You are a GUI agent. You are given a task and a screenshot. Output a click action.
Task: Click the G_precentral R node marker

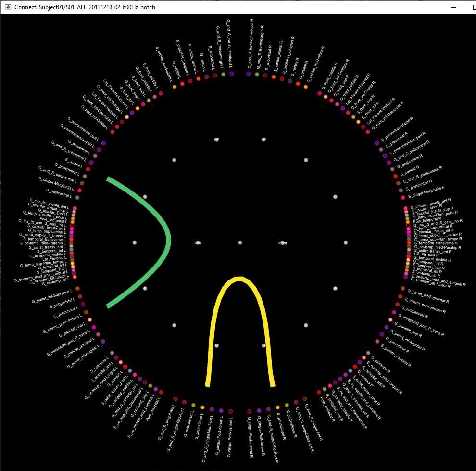pyautogui.click(x=381, y=149)
